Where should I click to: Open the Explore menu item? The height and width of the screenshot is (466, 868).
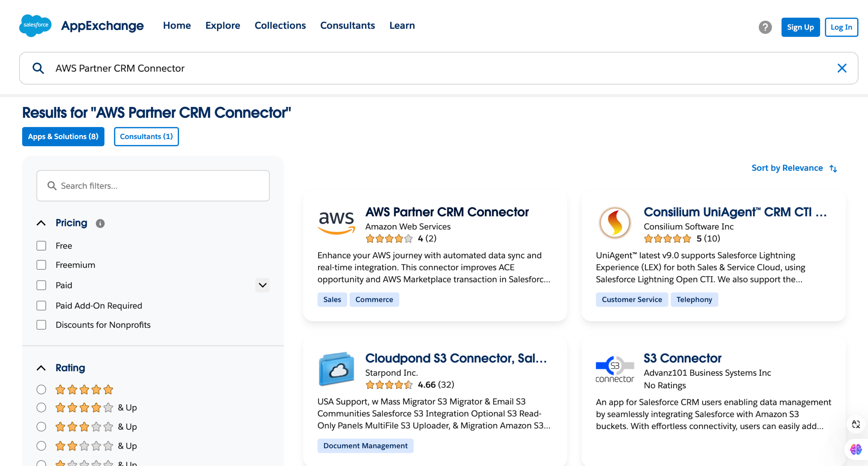pos(222,25)
